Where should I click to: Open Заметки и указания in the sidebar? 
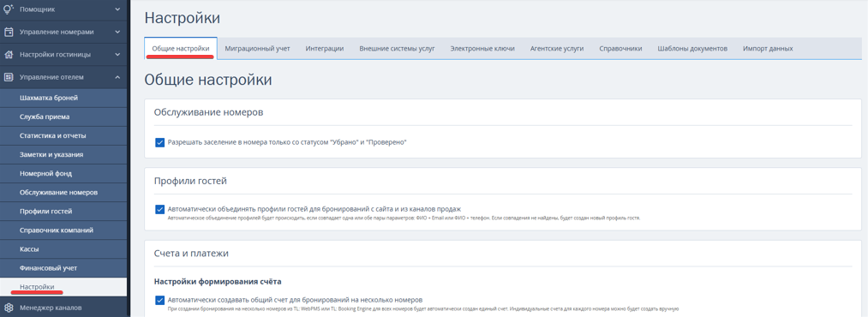(x=63, y=155)
